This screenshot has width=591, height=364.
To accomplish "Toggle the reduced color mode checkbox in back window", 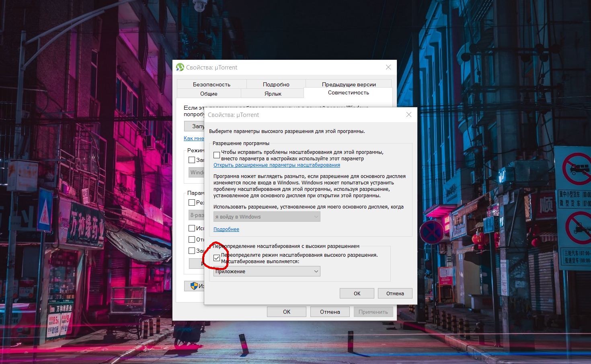I will pyautogui.click(x=192, y=202).
